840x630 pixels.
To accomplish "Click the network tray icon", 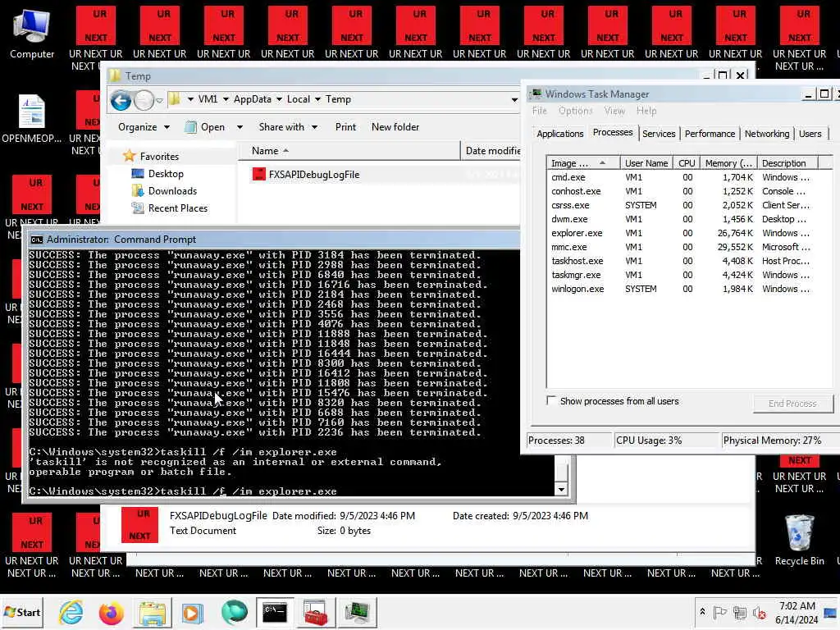I will click(x=740, y=612).
